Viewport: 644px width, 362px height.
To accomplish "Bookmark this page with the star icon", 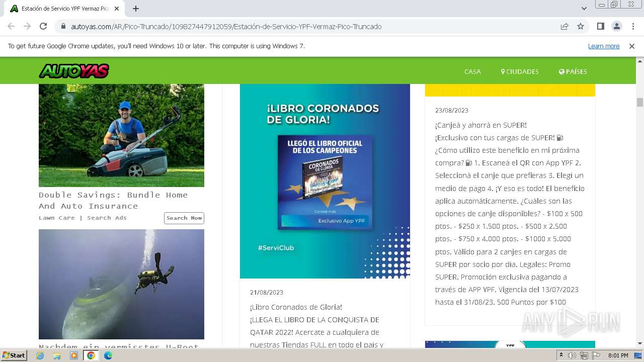I will 581,26.
